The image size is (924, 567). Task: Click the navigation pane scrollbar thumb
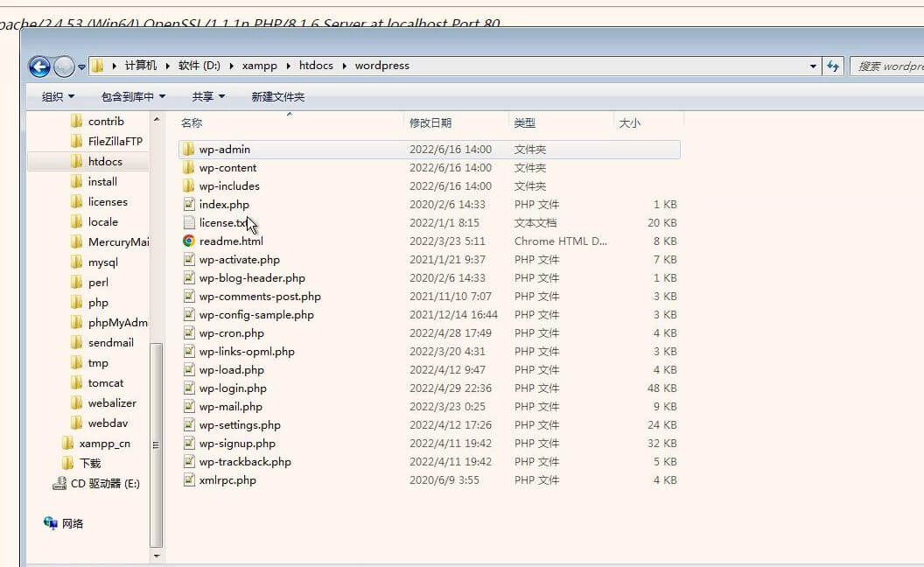[x=156, y=445]
